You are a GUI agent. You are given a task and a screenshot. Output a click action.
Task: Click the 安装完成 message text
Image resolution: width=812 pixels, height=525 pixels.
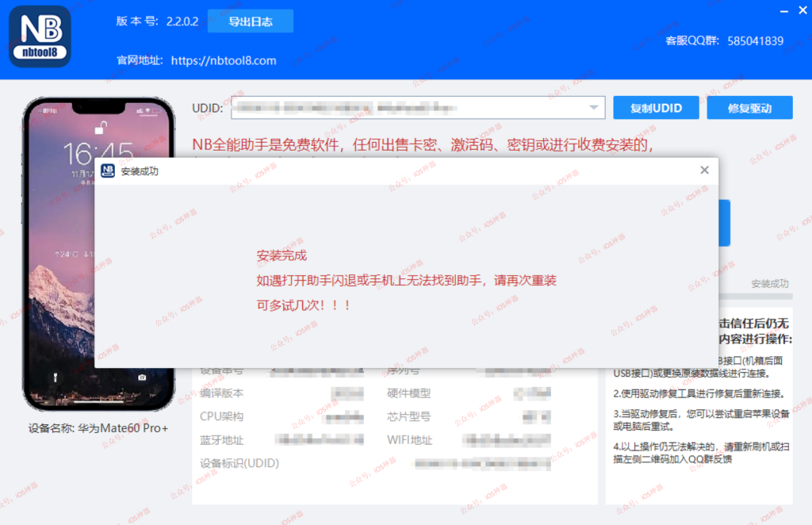point(282,255)
